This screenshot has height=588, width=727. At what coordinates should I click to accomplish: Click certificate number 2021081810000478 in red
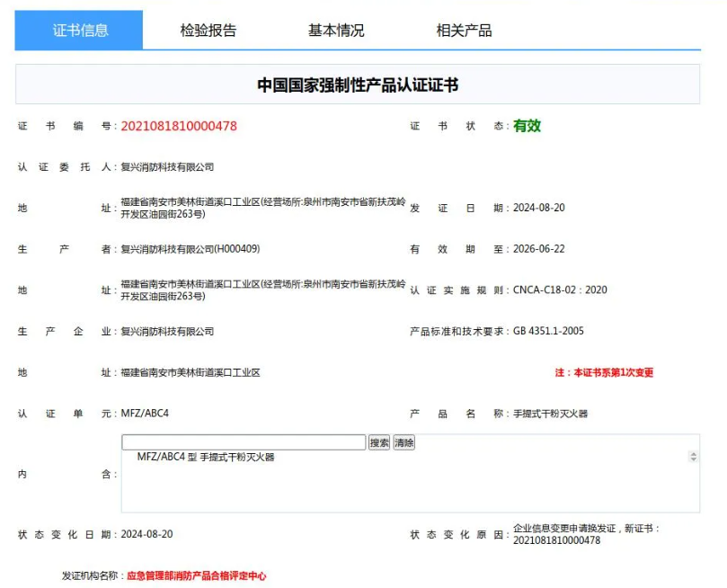179,127
